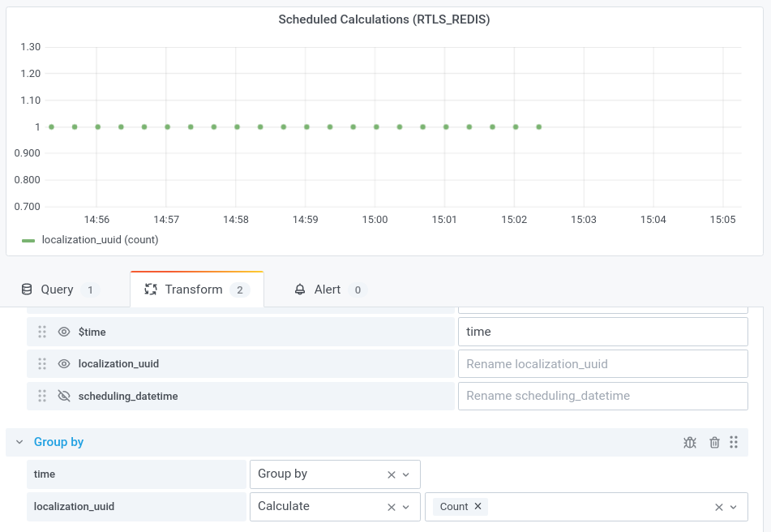771x532 pixels.
Task: Click the debug icon on Group by transform
Action: point(690,442)
